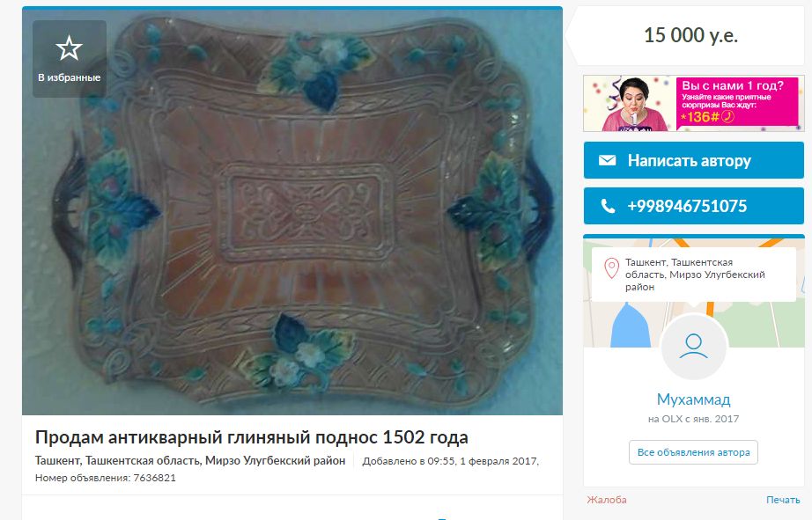
Task: Open the «Написать автору» message button
Action: click(693, 160)
